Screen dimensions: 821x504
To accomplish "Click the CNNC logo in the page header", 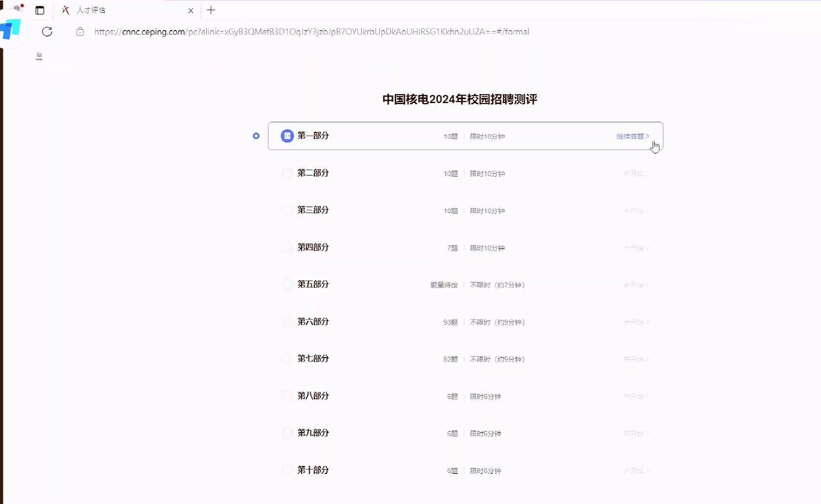I will pyautogui.click(x=39, y=56).
